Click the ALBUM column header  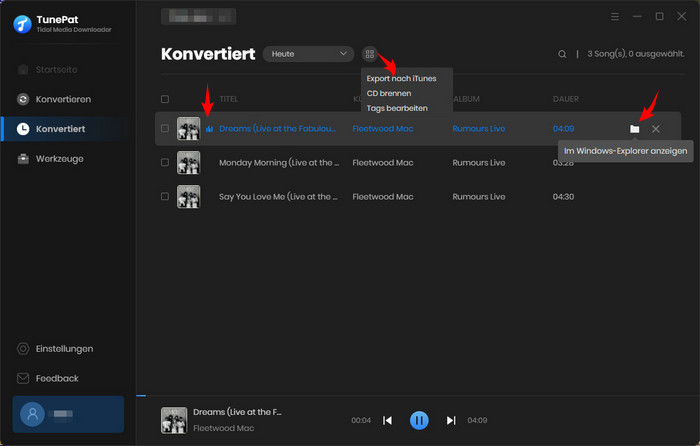coord(467,99)
